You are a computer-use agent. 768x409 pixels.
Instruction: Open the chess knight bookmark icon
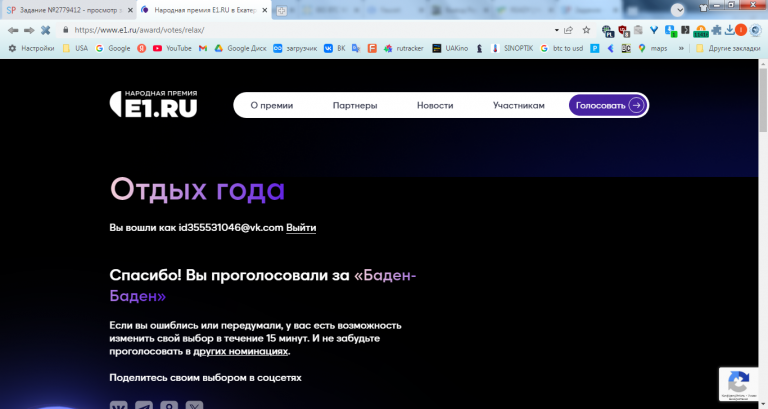(x=480, y=48)
